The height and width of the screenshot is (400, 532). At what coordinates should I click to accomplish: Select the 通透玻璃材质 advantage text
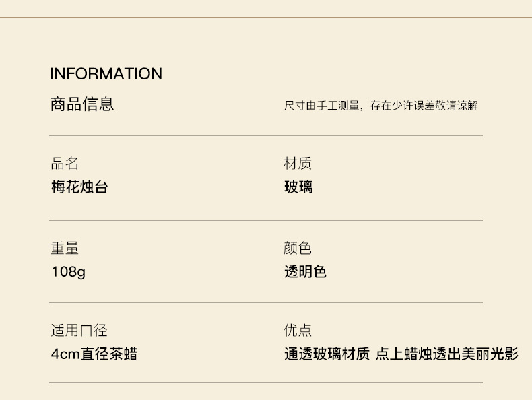click(327, 354)
